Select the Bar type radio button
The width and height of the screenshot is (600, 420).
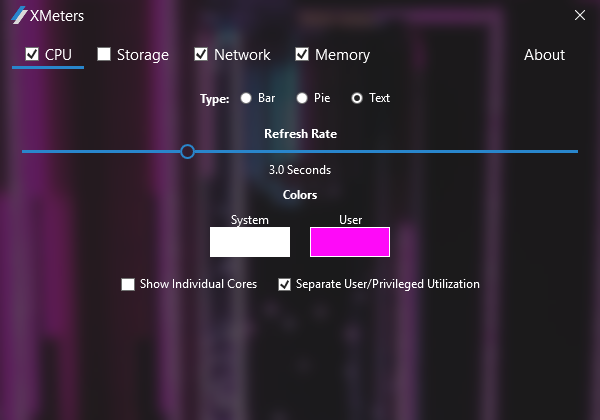coord(246,98)
